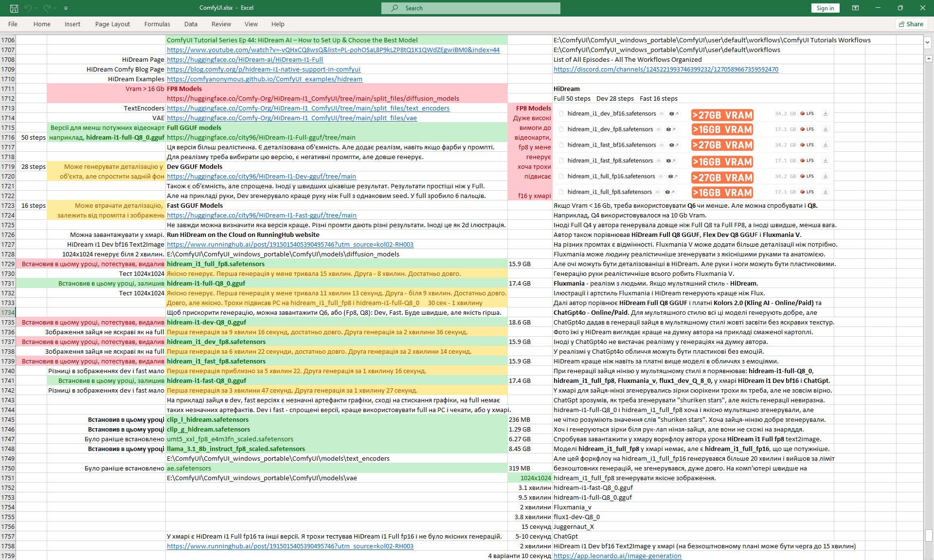
Task: Open the Redo history dropdown arrow
Action: (55, 8)
